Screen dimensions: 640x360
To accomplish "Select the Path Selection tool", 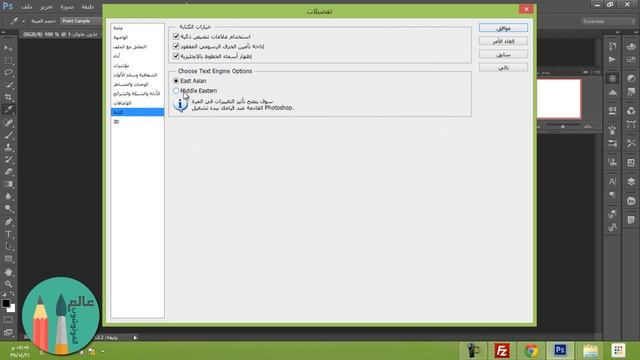I will pyautogui.click(x=8, y=246).
